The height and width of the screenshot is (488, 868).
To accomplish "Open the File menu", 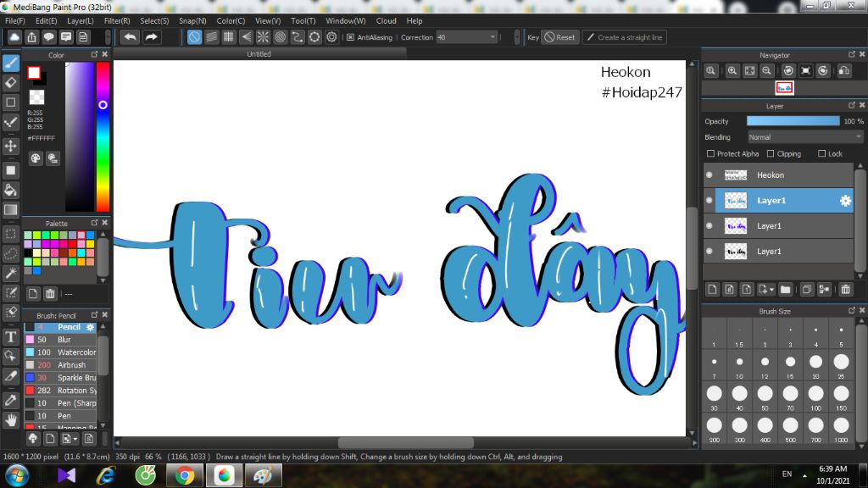I will (15, 21).
